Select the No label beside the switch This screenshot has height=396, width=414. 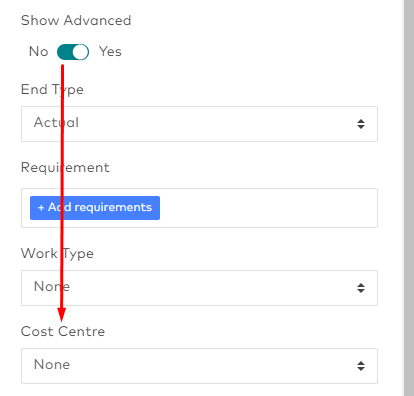coord(39,52)
